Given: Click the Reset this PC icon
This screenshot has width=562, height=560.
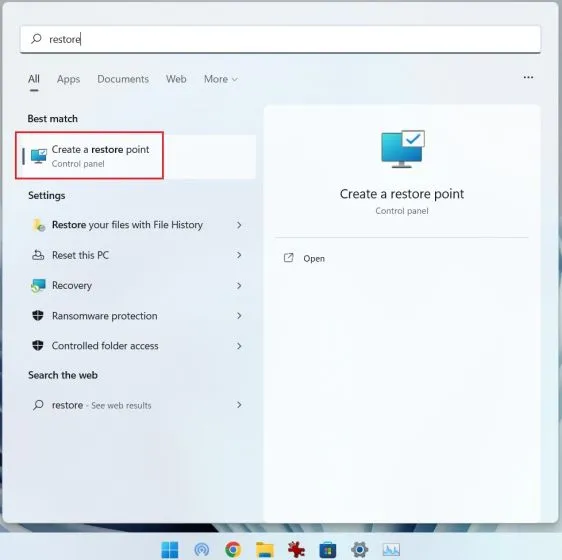Looking at the screenshot, I should pyautogui.click(x=38, y=255).
